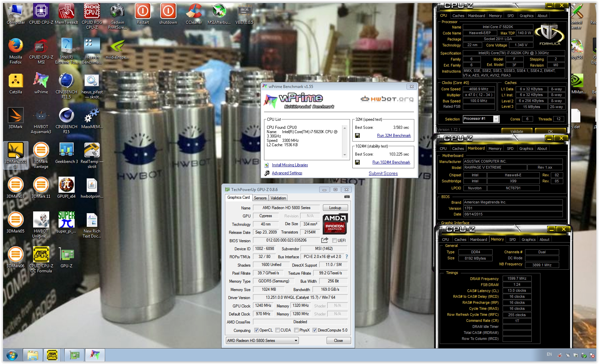
Task: Toggle PhysX checkbox in GPU-Z
Action: (x=296, y=330)
